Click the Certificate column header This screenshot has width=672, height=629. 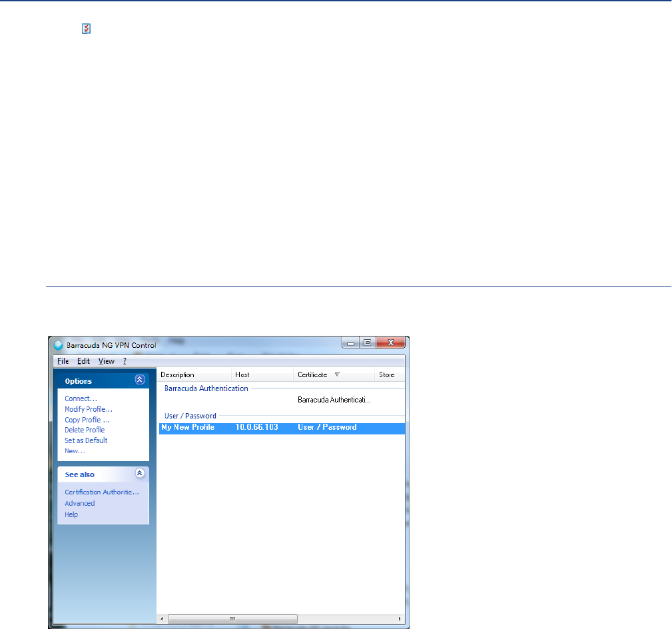click(334, 374)
